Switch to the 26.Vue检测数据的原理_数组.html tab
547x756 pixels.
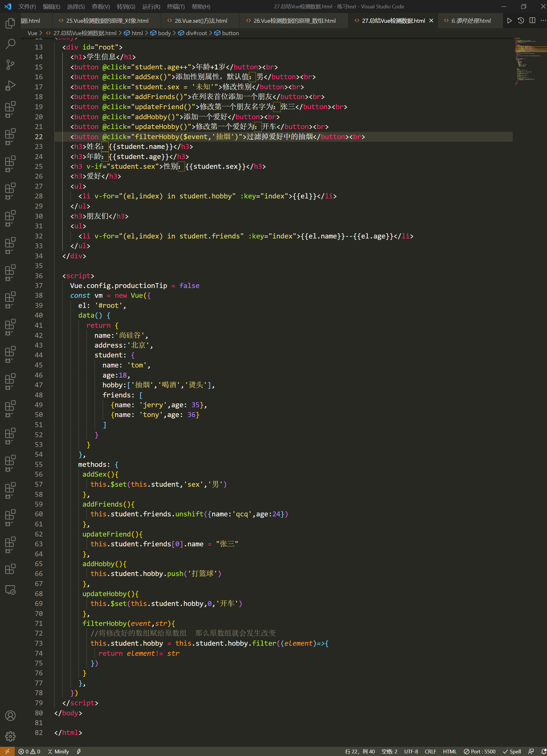pos(294,21)
